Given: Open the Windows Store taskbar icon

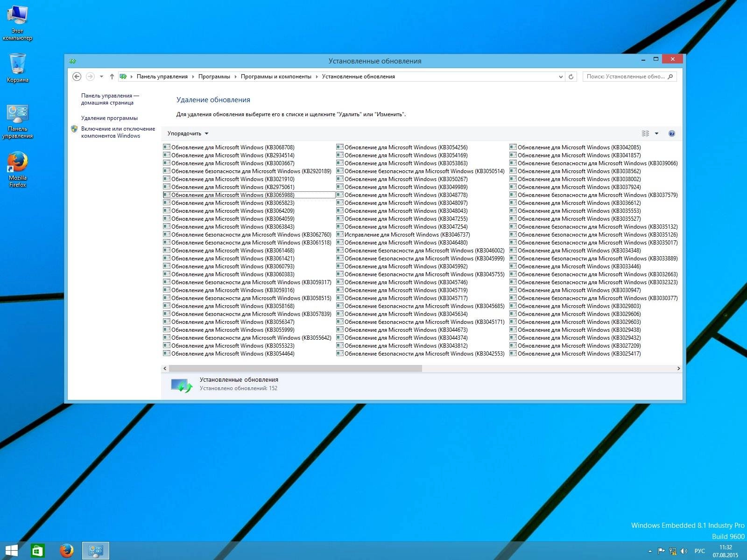Looking at the screenshot, I should pyautogui.click(x=37, y=551).
